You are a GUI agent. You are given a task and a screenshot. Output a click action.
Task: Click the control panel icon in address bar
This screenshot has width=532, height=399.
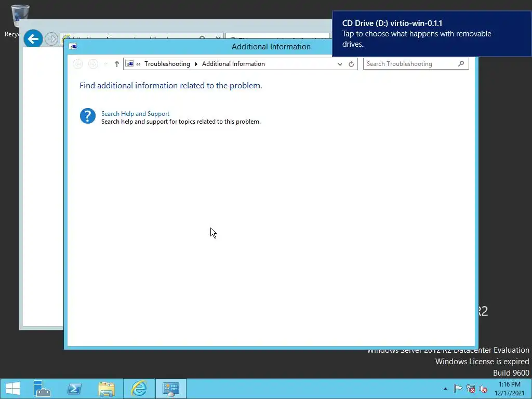[129, 63]
